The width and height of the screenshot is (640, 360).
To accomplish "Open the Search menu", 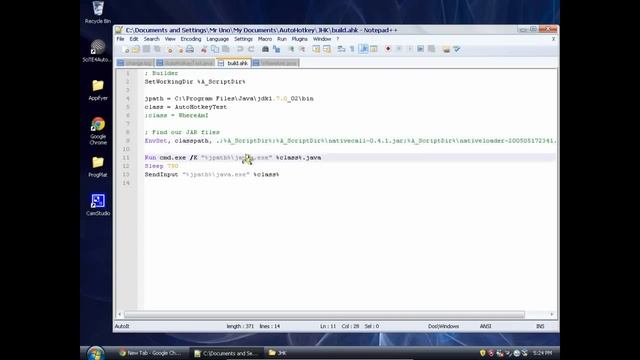I will point(151,39).
